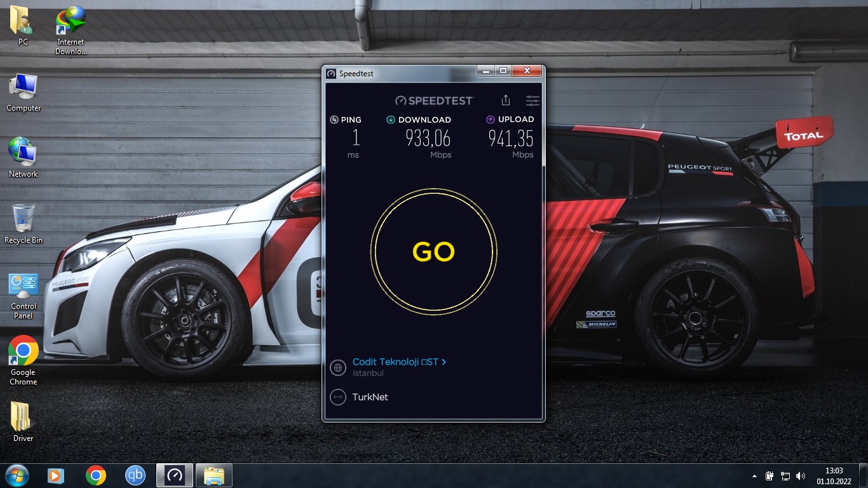
Task: Click the Speedtest logo in the header
Action: (x=434, y=100)
